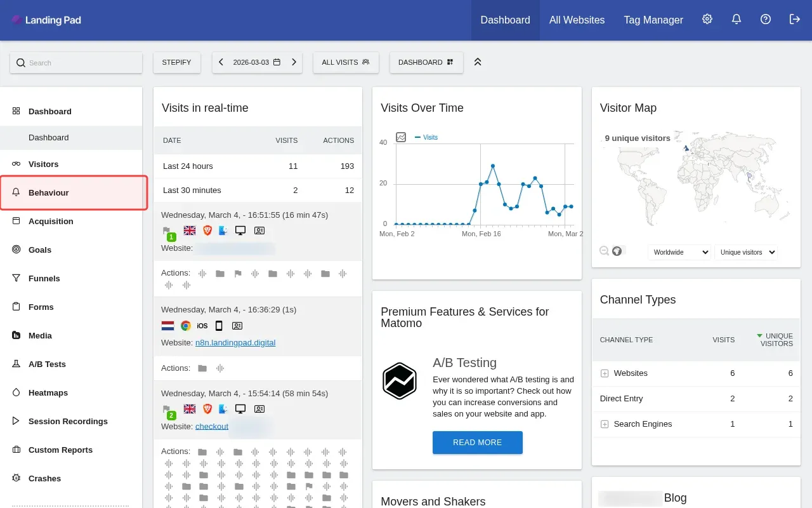Open the settings gear icon
The height and width of the screenshot is (508, 812).
707,20
